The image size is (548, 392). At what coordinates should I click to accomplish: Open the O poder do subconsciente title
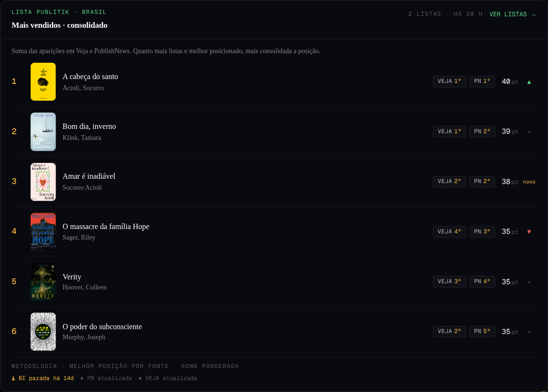[x=102, y=327]
